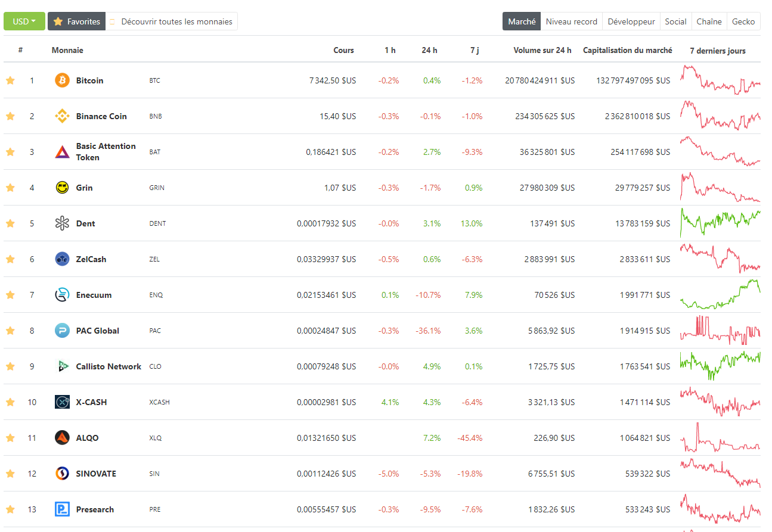772x532 pixels.
Task: Toggle the PAC Global favorite star
Action: [10, 331]
